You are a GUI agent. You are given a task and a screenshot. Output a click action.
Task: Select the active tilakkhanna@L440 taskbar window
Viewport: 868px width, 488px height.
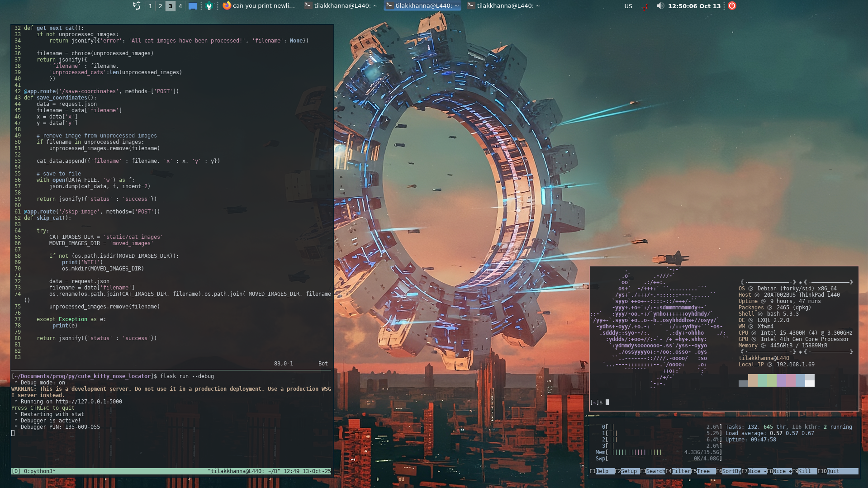[422, 6]
